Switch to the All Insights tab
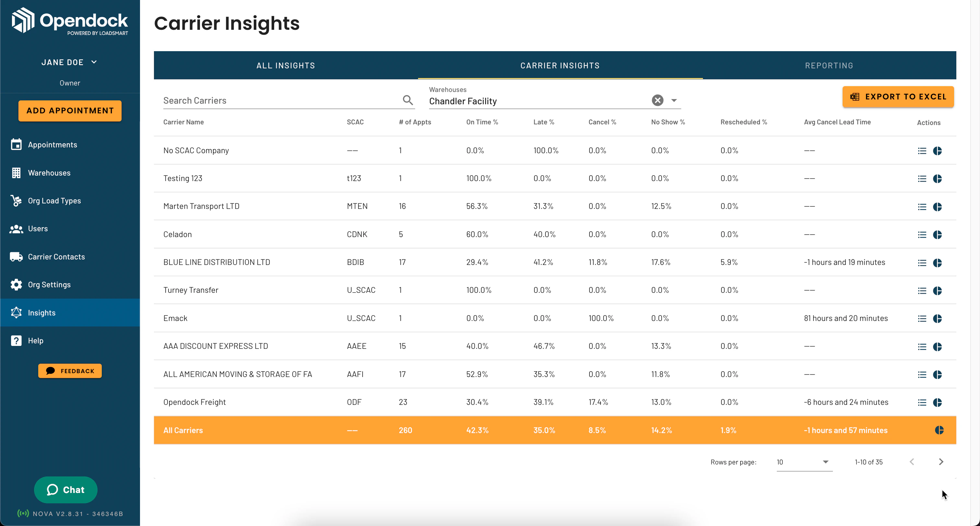The height and width of the screenshot is (526, 980). [x=286, y=65]
